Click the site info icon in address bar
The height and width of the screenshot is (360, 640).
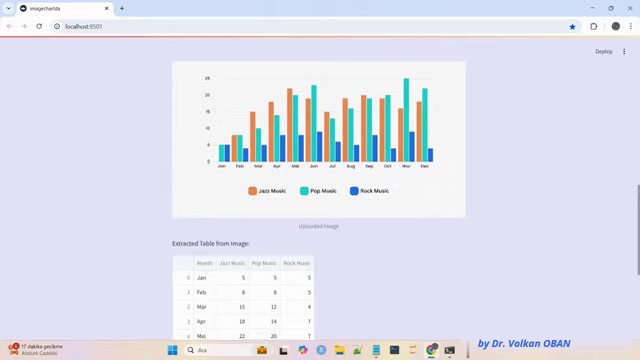point(57,26)
